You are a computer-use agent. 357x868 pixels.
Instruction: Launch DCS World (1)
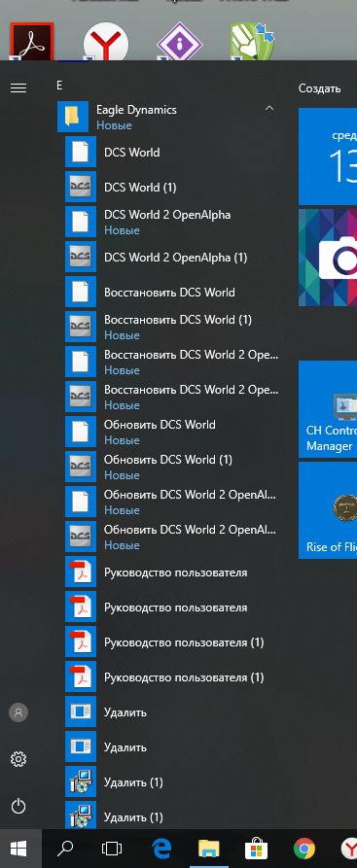(x=172, y=187)
